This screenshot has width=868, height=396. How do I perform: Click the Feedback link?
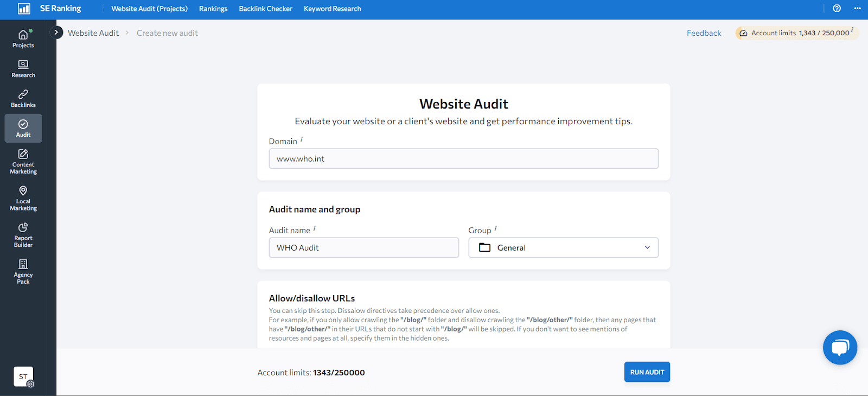click(704, 33)
